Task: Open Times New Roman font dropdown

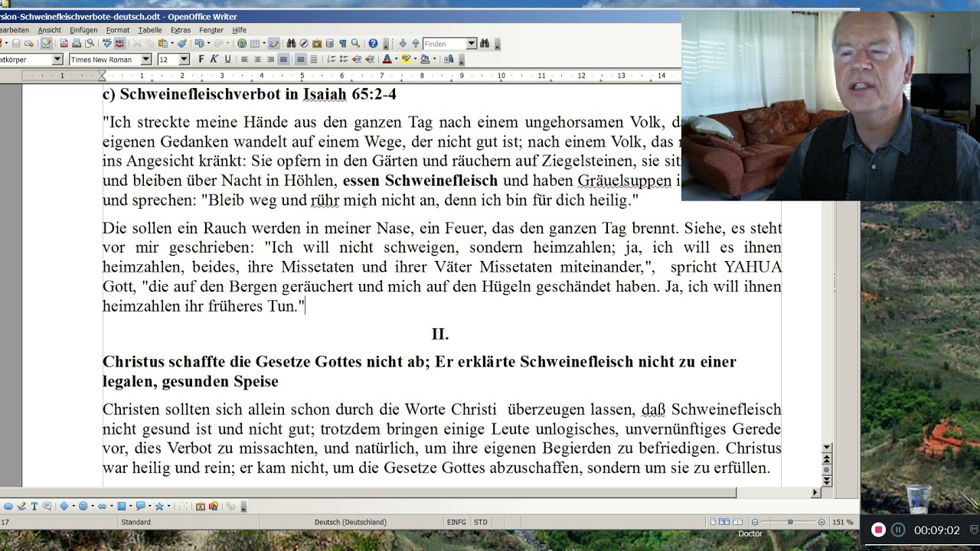Action: (145, 60)
